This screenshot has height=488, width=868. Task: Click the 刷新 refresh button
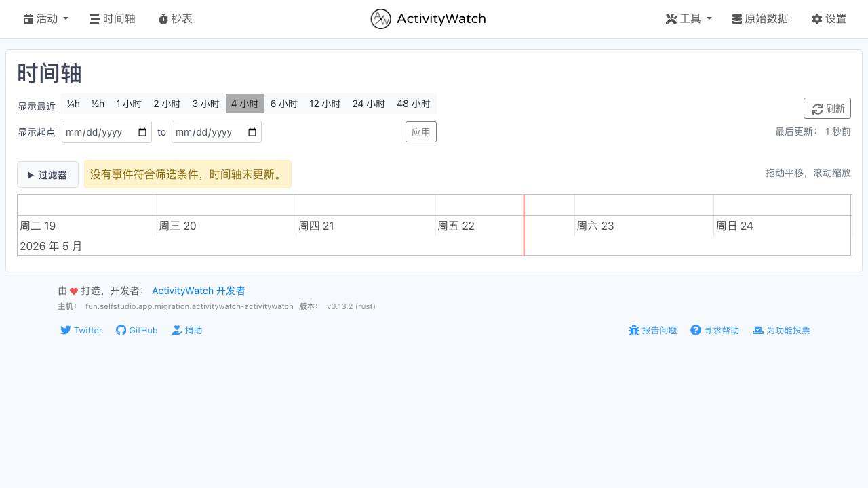827,108
